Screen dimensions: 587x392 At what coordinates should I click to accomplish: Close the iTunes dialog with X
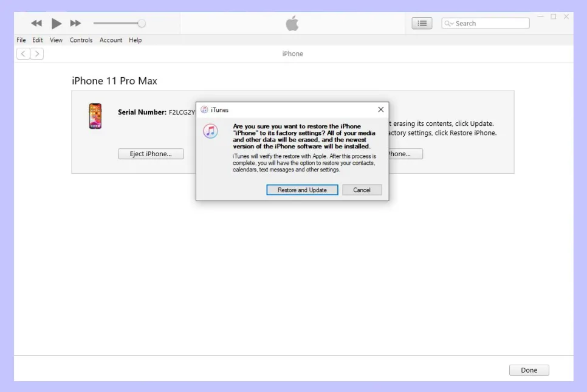click(x=381, y=109)
